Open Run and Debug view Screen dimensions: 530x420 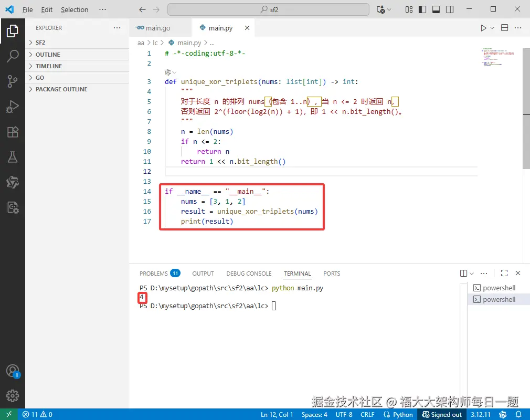point(12,107)
